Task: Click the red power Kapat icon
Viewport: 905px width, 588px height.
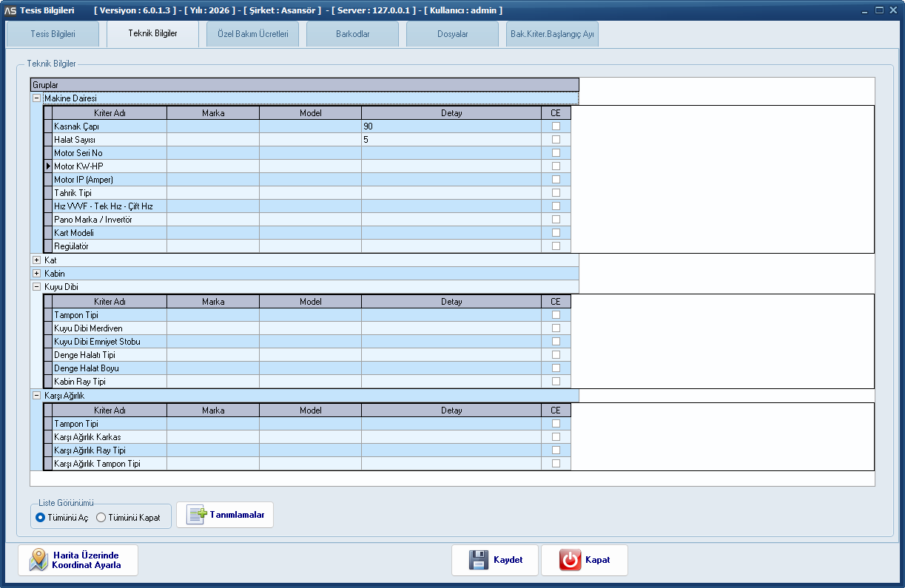Action: pyautogui.click(x=570, y=560)
